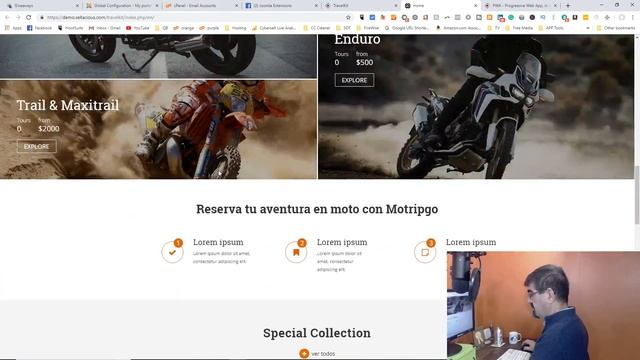Viewport: 640px width, 360px height.
Task: Open the APP Tools bookmark folder
Action: [552, 28]
